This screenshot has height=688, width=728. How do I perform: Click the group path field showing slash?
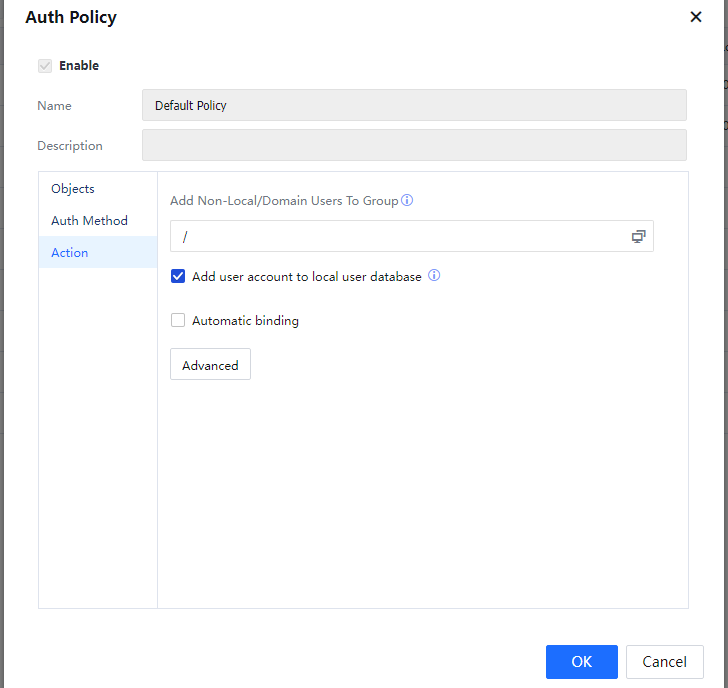click(x=400, y=236)
